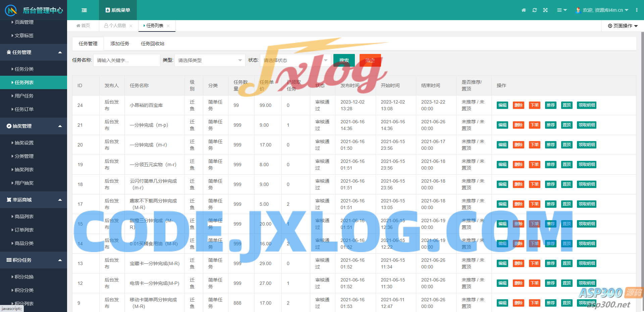Open the header list dropdown menu
The image size is (644, 312).
pos(562,10)
